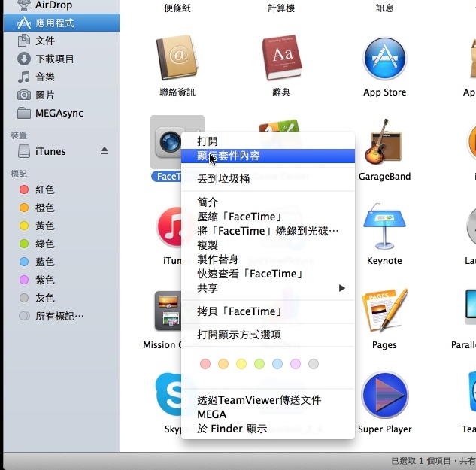Select the 橙色 tag in sidebar
This screenshot has height=470, width=476.
[x=62, y=208]
